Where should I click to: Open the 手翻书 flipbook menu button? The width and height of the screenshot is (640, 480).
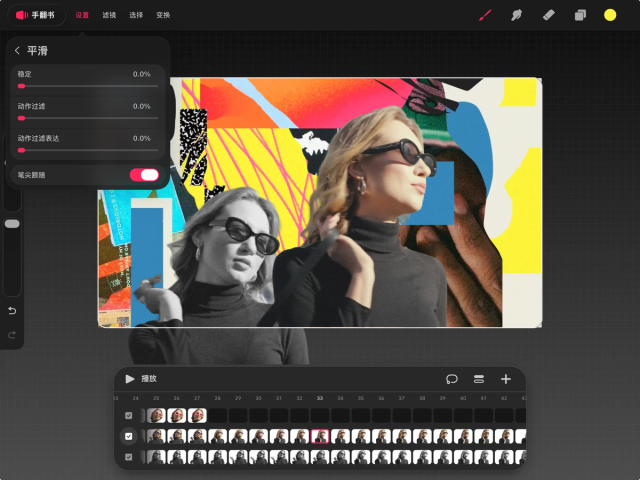pyautogui.click(x=36, y=15)
